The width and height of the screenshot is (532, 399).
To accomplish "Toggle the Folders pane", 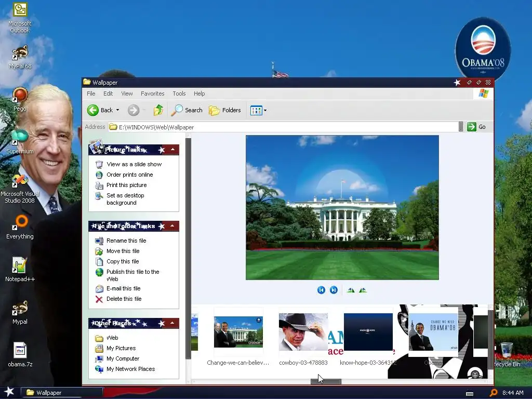I will [224, 110].
